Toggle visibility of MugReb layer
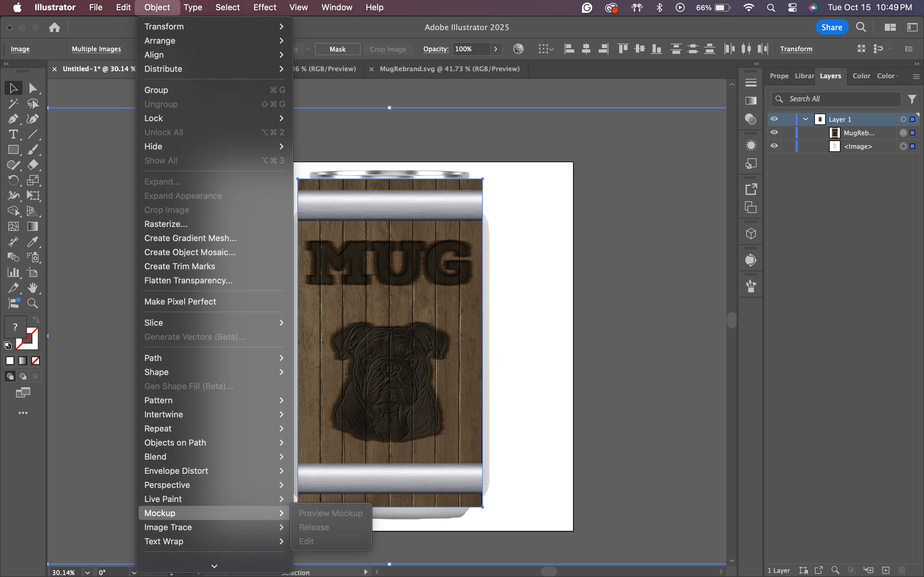 tap(774, 132)
